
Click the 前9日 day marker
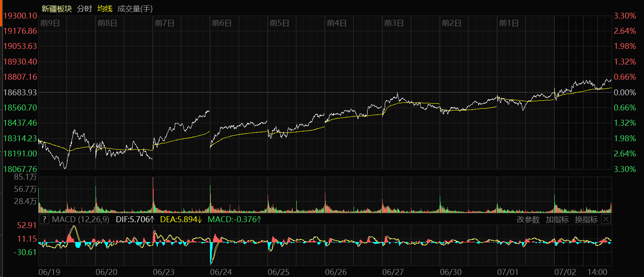50,23
